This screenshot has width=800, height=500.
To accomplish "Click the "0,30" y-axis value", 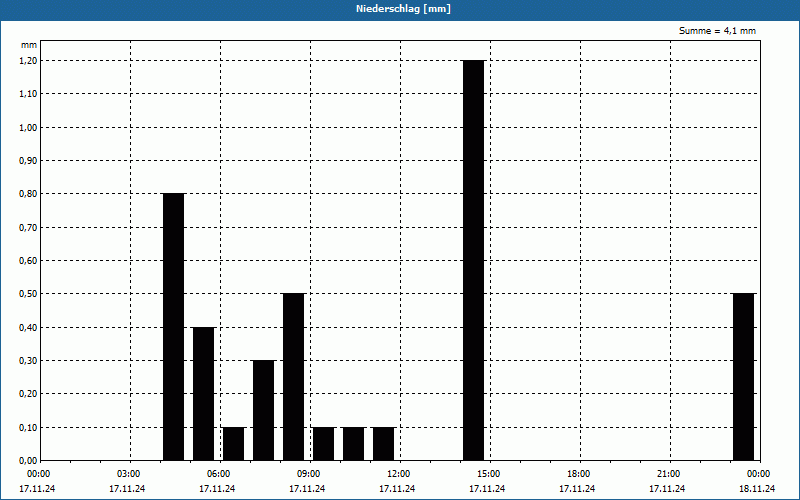I will tap(29, 360).
